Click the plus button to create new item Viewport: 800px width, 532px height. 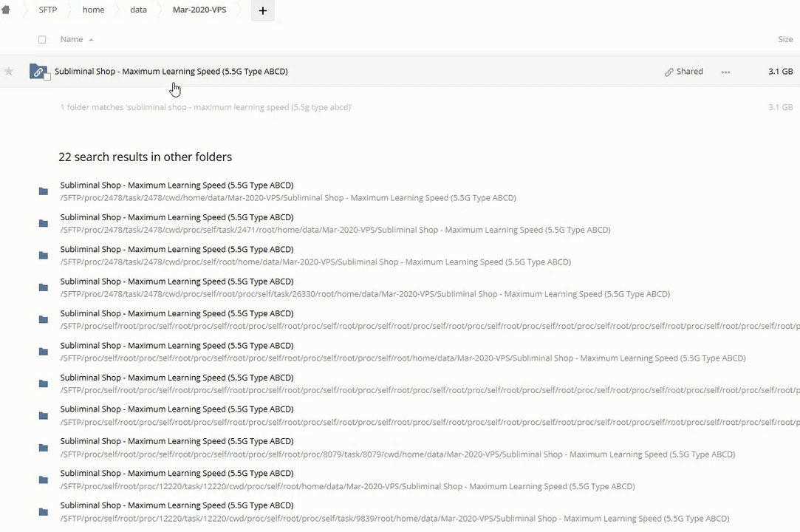[x=262, y=10]
